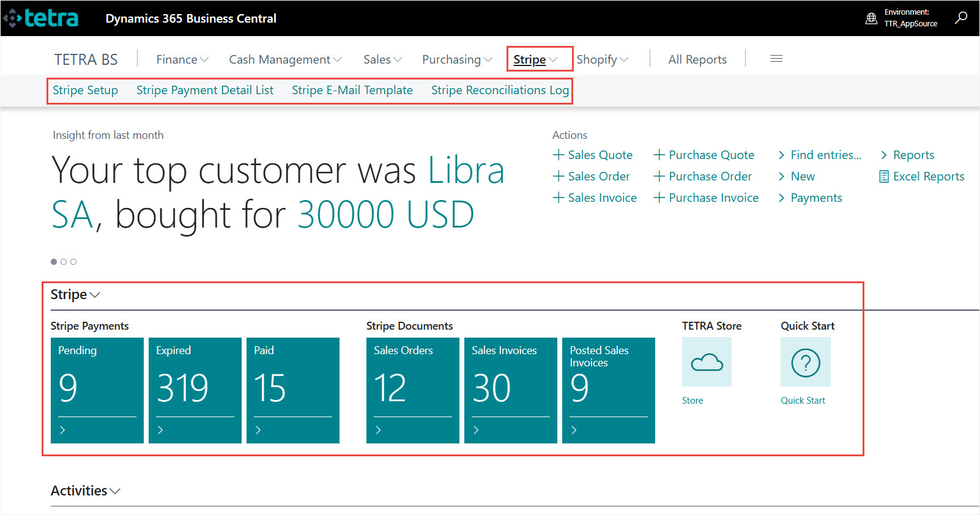
Task: Collapse the Activities section
Action: tap(85, 491)
